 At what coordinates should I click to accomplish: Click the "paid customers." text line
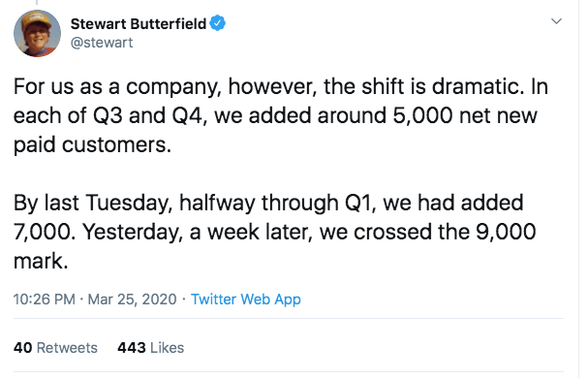92,144
